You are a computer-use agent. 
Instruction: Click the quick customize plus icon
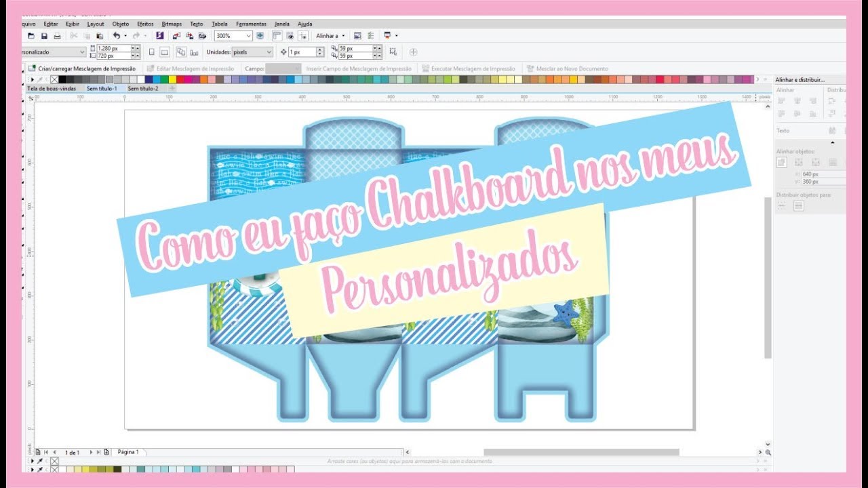tap(413, 52)
